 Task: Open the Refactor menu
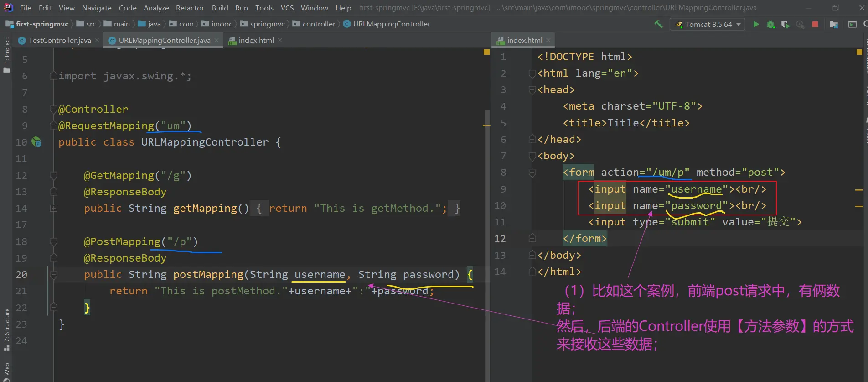[x=190, y=8]
